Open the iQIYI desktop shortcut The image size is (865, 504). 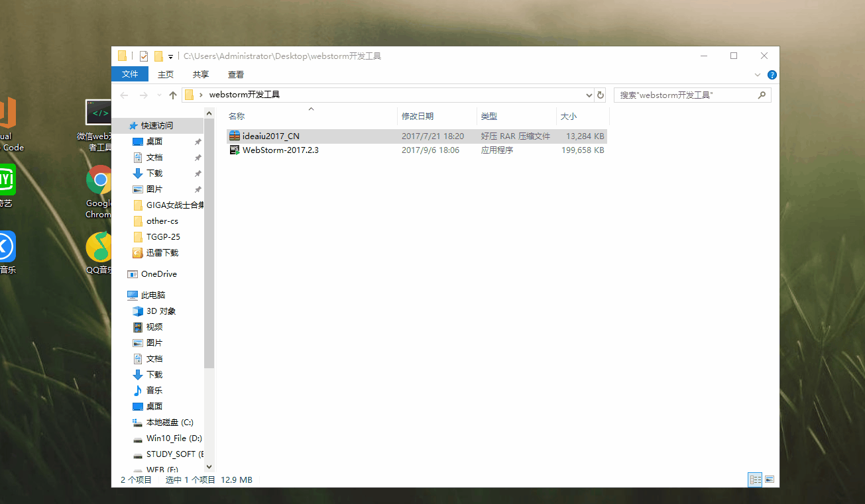click(x=7, y=186)
